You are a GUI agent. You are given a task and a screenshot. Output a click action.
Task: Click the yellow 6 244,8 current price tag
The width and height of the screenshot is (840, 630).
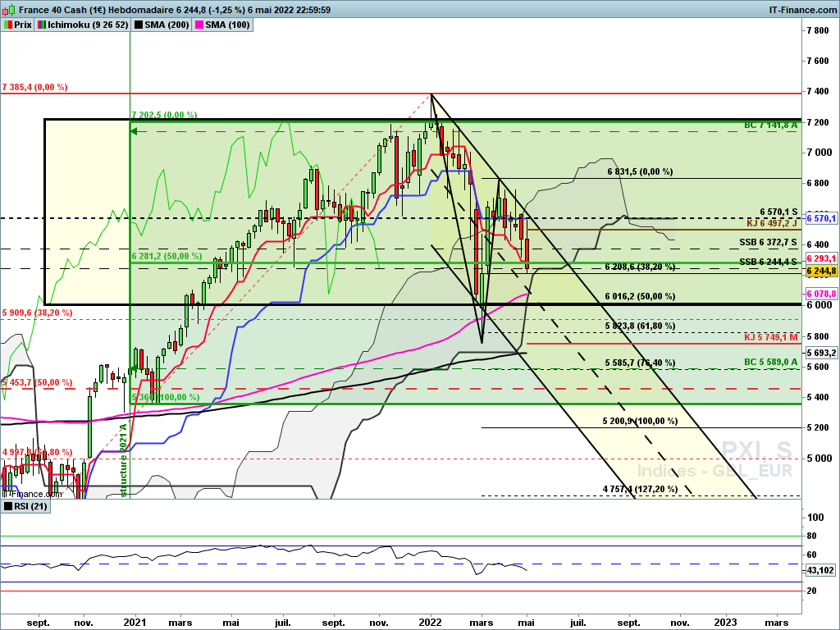tap(821, 271)
